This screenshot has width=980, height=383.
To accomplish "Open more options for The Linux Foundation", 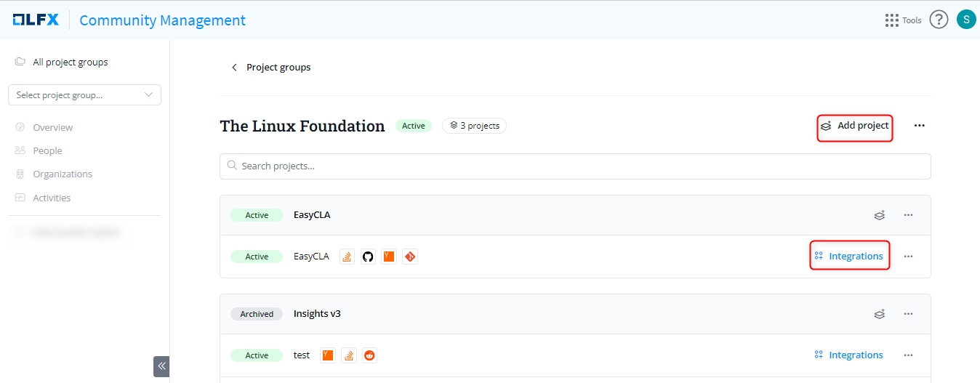I will click(x=920, y=126).
